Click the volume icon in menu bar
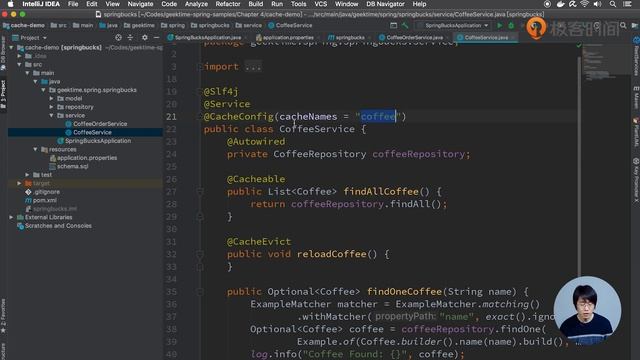 tap(598, 4)
